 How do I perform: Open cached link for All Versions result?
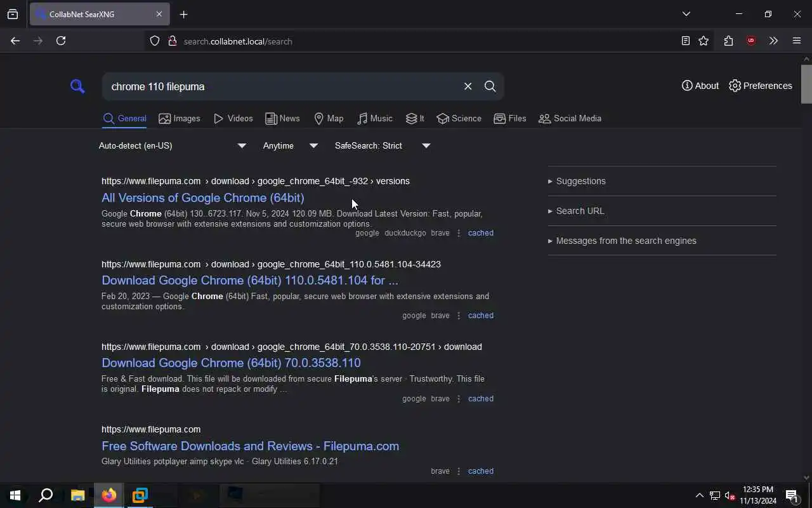pyautogui.click(x=480, y=233)
